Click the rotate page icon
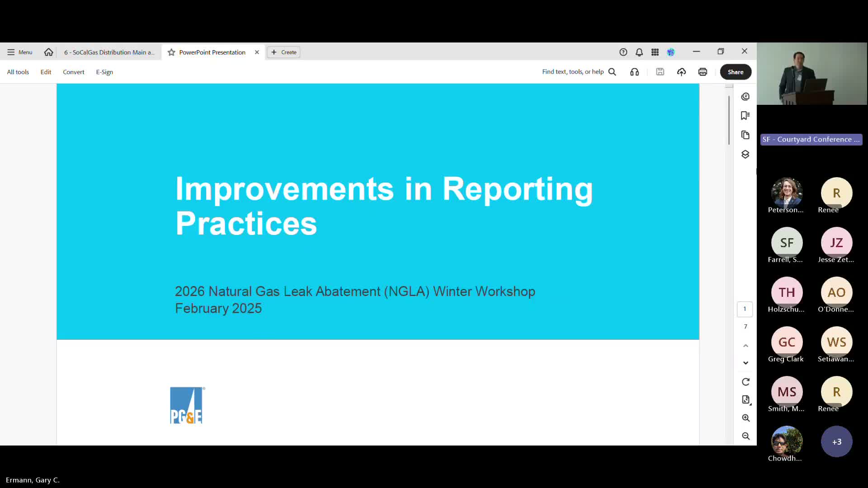868x488 pixels. (745, 382)
